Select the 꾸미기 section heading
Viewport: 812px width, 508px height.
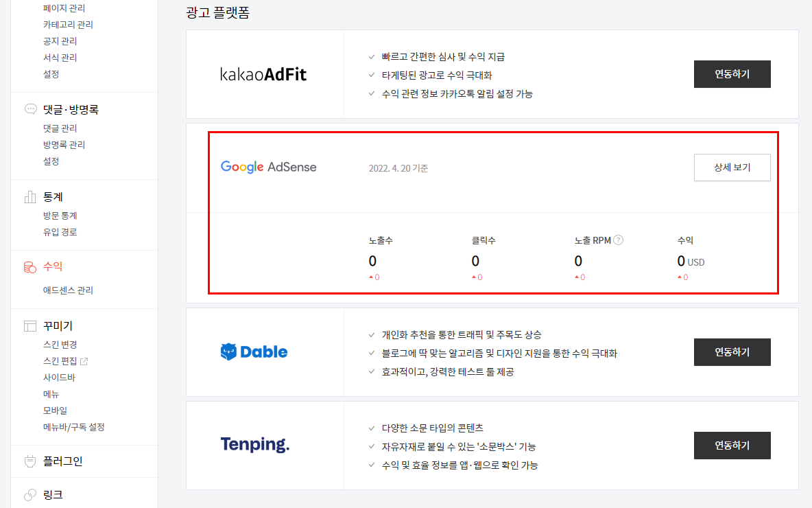point(58,326)
